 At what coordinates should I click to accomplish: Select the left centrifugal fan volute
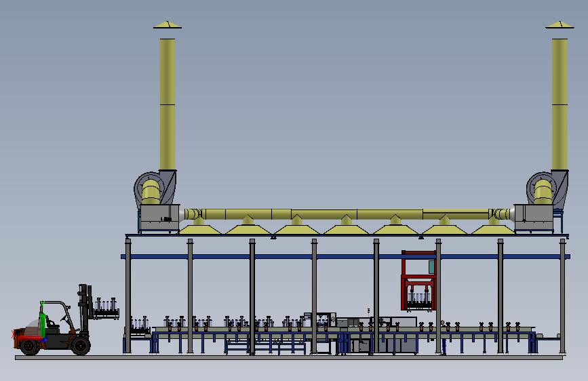(155, 188)
